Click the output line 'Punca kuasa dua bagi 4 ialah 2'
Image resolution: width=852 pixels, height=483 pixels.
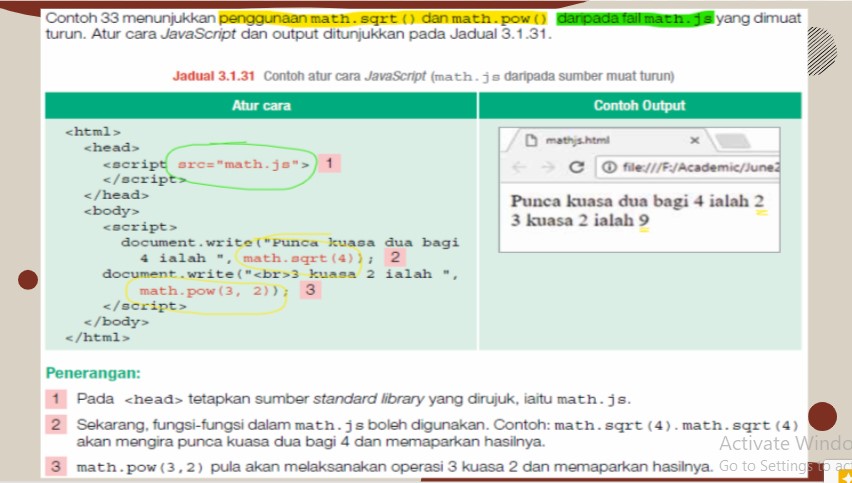point(637,201)
